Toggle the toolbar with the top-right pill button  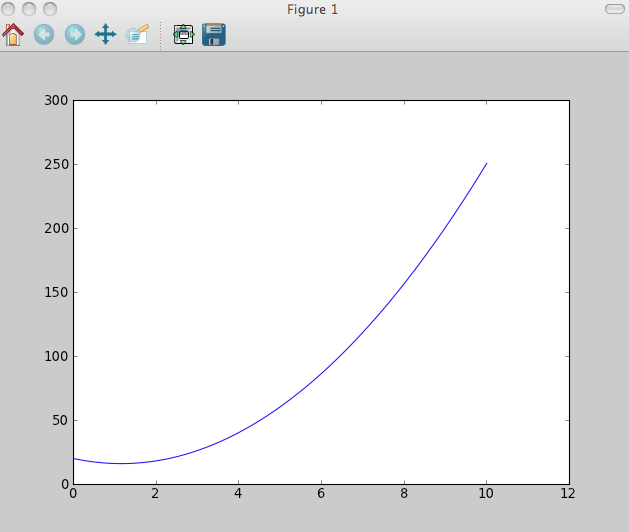[614, 9]
